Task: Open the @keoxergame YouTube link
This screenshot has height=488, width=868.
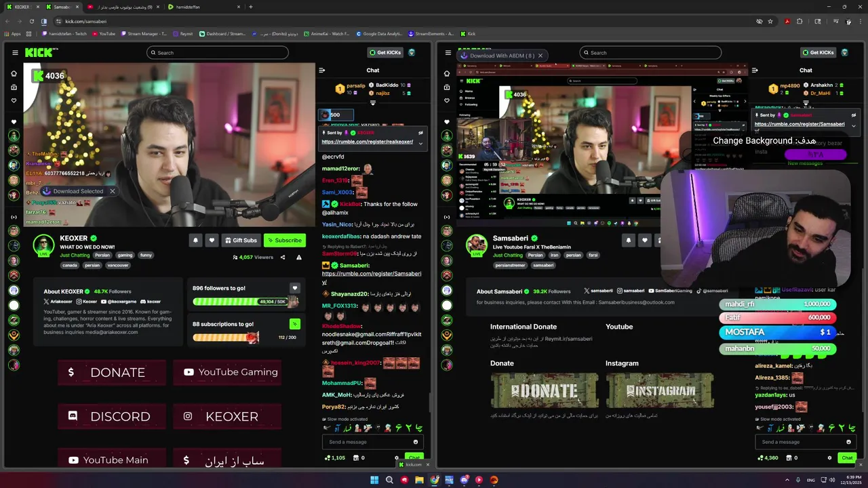Action: point(119,302)
